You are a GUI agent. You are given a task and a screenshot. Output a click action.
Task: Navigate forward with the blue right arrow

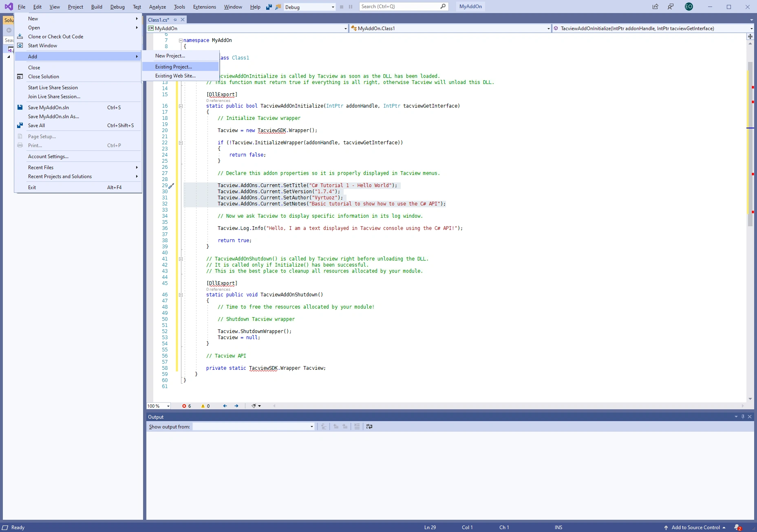point(236,406)
